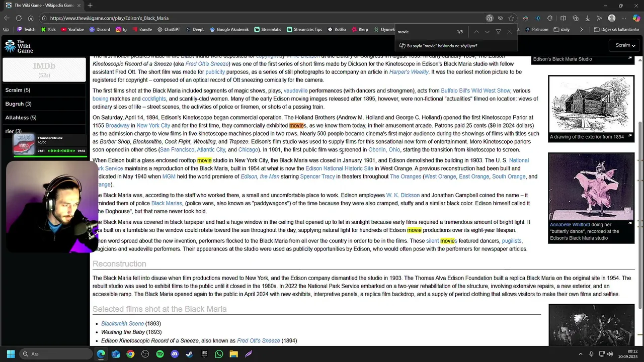Open the BotRix bookmark
The height and width of the screenshot is (362, 644).
[x=337, y=30]
